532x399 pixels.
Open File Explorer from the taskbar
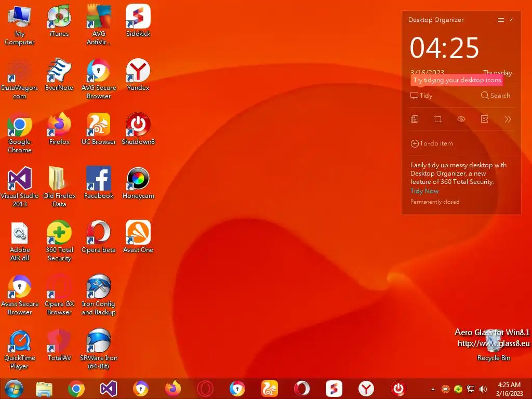(x=44, y=389)
